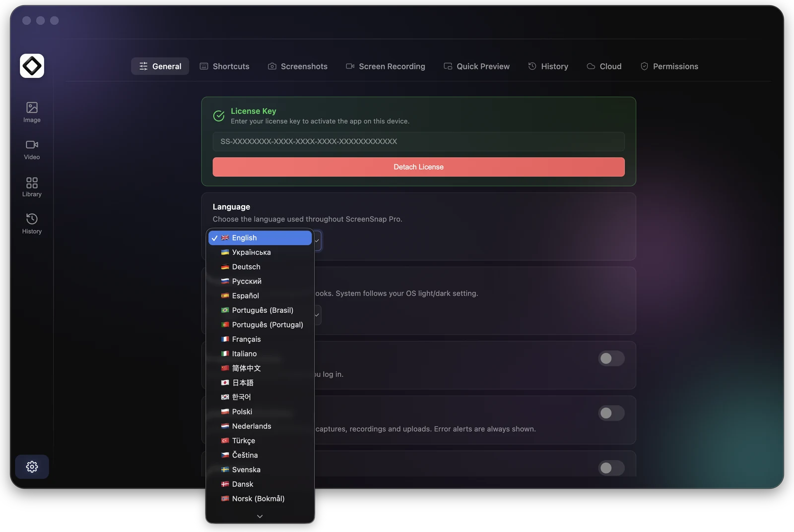Viewport: 794px width, 532px height.
Task: Choose Dansk from the language list
Action: click(x=260, y=484)
